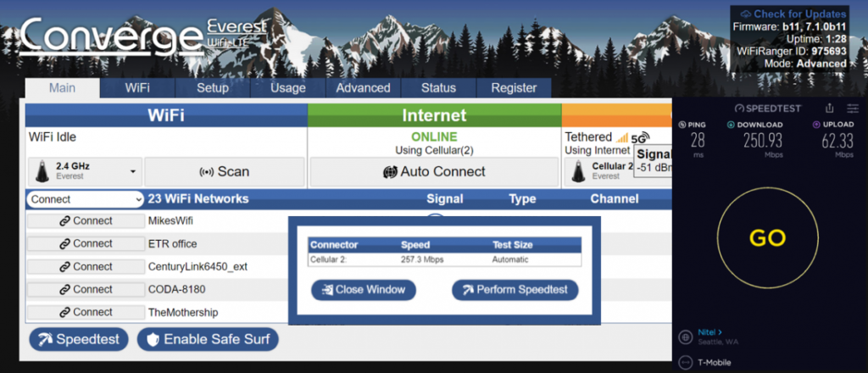Click the 62.33 upload value
Viewport: 868px width, 373px height.
(x=837, y=140)
